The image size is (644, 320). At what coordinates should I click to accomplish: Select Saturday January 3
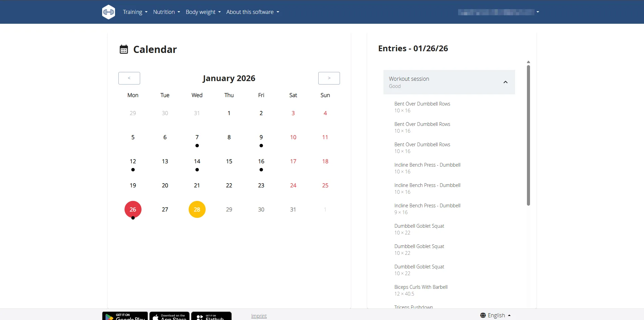(293, 113)
